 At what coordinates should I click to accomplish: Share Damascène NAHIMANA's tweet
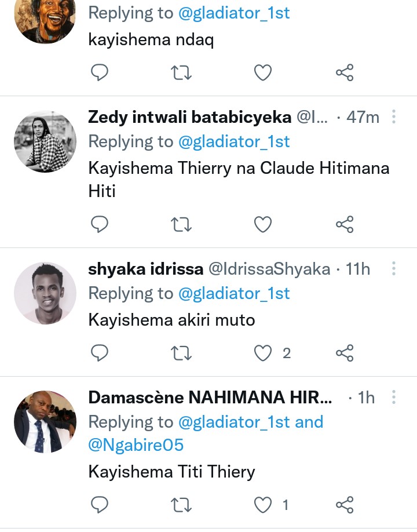point(345,505)
